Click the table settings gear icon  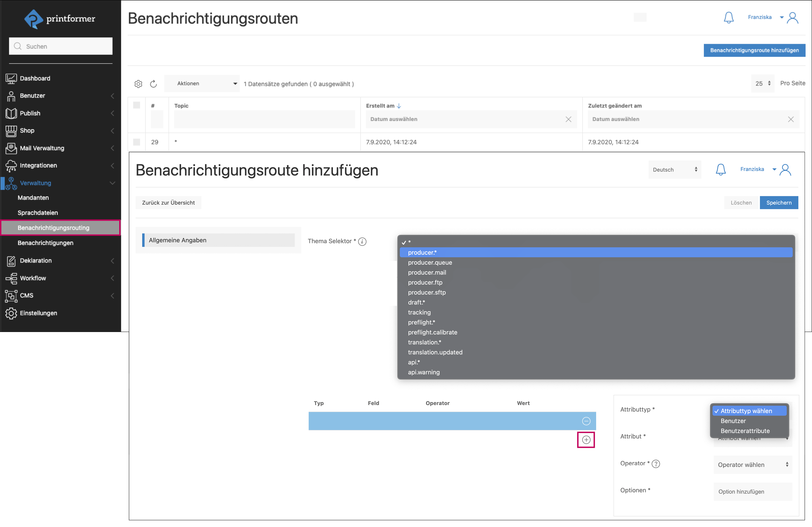coord(138,83)
